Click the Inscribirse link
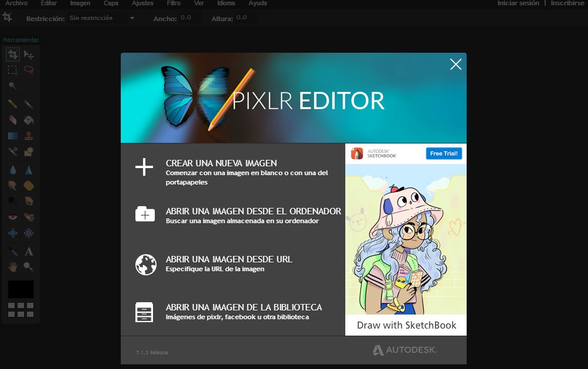588x369 pixels. [x=567, y=3]
